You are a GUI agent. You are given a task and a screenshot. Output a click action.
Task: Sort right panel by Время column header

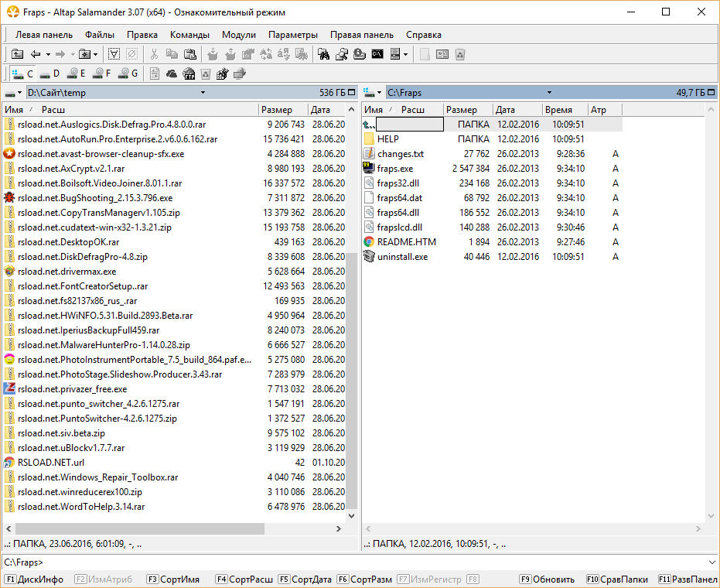(x=565, y=110)
